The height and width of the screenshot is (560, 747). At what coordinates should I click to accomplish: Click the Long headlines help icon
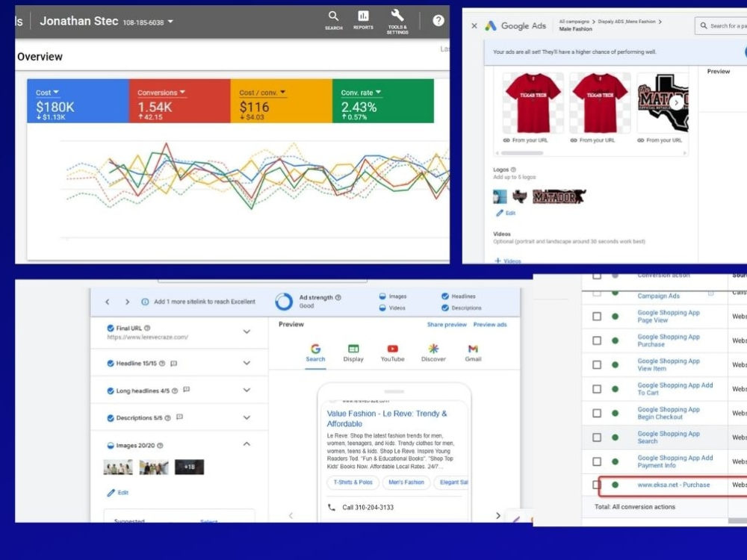[x=175, y=391]
